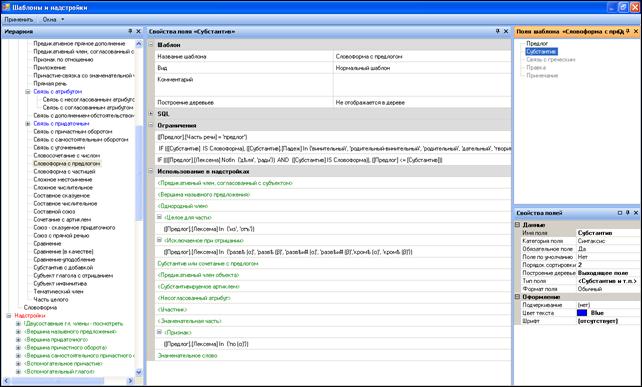Screen dimensions: 642x387
Task: Click the Название шаблона value field
Action: point(422,57)
